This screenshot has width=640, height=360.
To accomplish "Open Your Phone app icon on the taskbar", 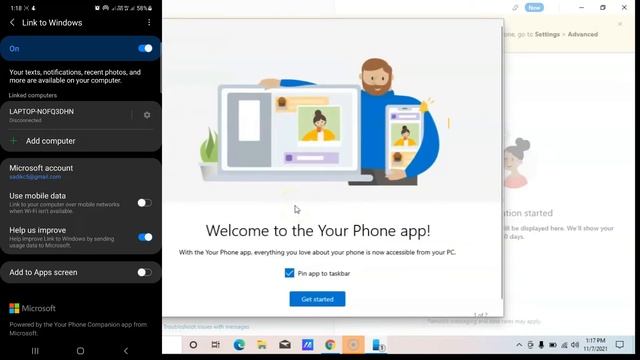I will click(x=378, y=345).
